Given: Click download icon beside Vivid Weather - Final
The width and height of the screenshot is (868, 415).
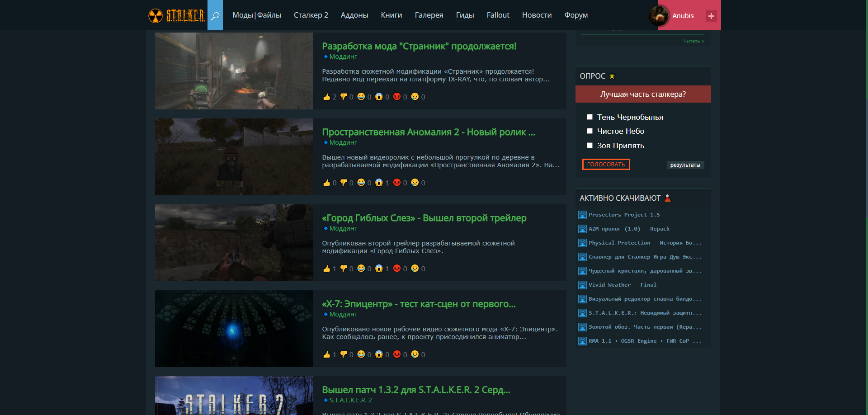Looking at the screenshot, I should pos(583,285).
